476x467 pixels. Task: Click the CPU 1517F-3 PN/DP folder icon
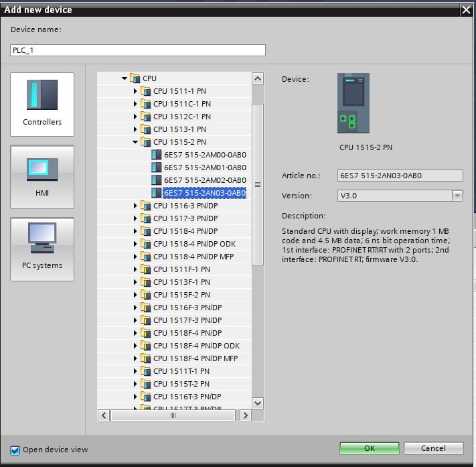(x=146, y=320)
